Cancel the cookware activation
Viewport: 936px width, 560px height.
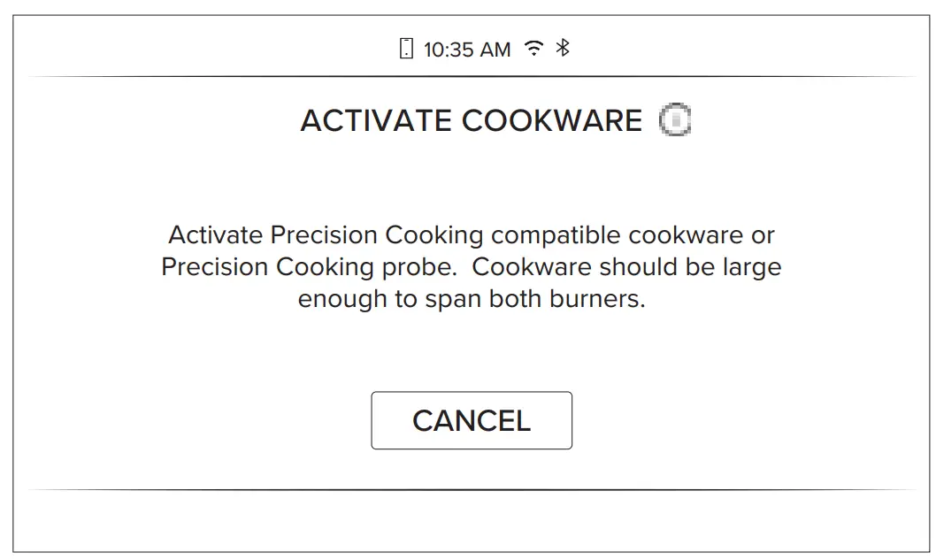(471, 420)
